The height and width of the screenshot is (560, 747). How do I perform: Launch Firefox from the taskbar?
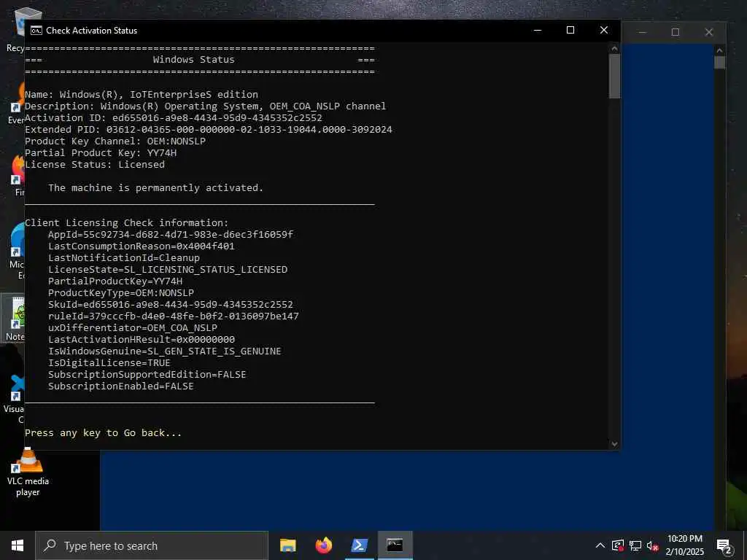323,545
